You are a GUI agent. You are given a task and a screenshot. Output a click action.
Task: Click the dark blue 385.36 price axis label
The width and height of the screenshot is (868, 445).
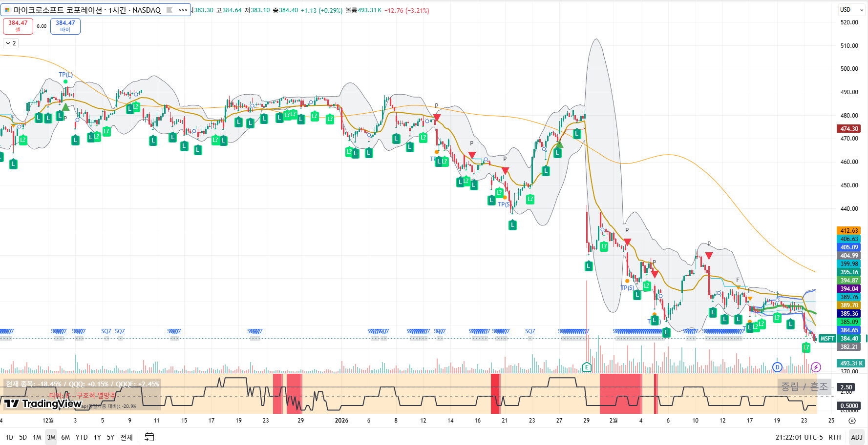pyautogui.click(x=849, y=314)
